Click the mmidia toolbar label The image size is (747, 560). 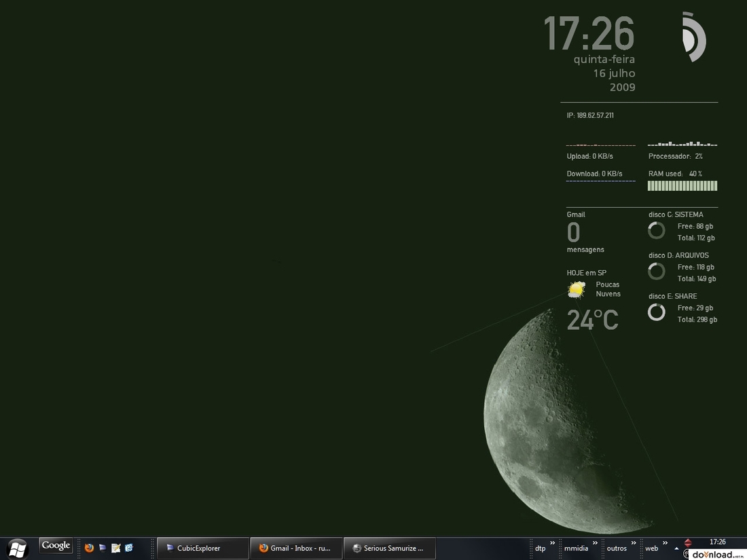point(576,548)
